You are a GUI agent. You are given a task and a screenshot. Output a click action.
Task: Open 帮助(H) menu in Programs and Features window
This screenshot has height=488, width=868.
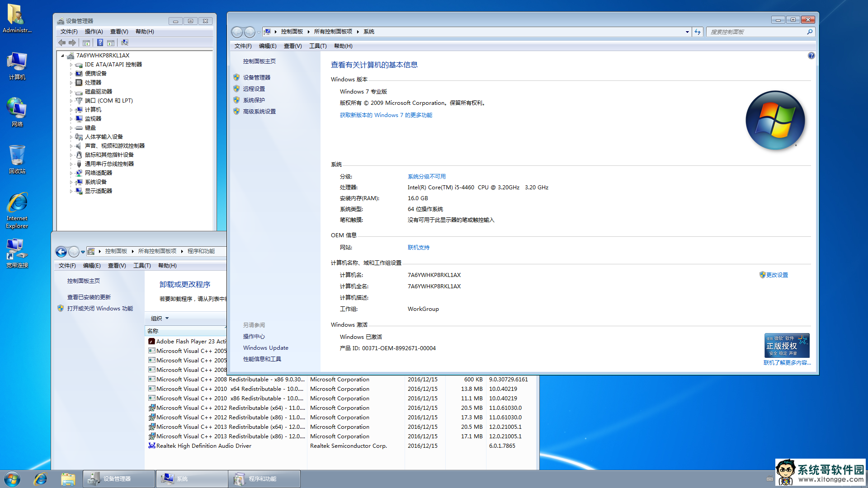(x=167, y=266)
